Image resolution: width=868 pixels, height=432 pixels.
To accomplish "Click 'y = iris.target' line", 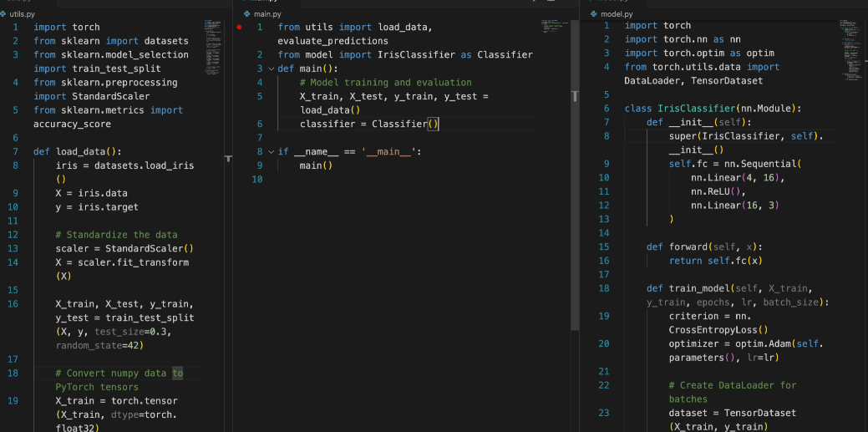I will (x=97, y=207).
